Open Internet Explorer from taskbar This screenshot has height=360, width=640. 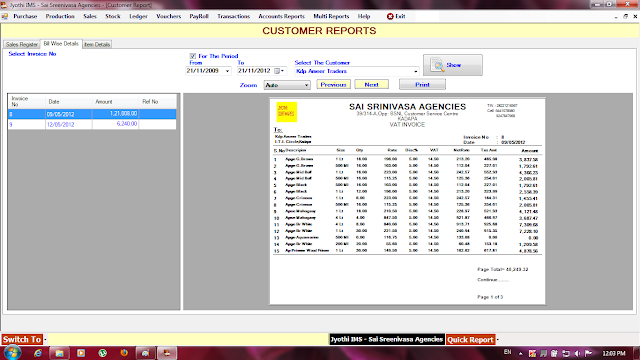click(x=38, y=353)
